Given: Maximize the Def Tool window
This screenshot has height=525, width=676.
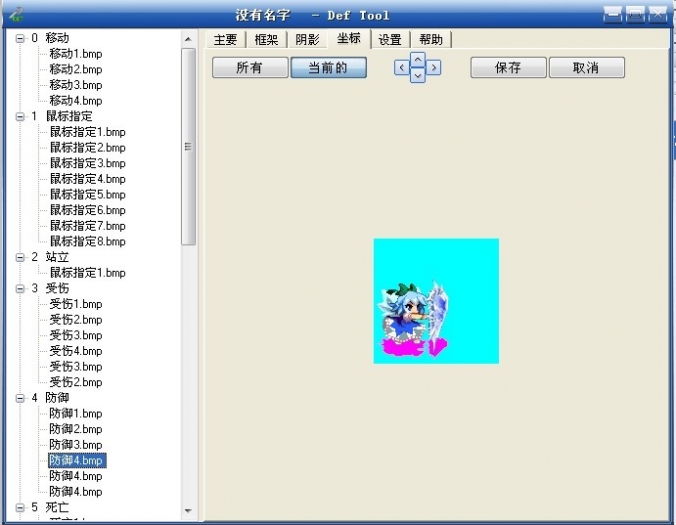Looking at the screenshot, I should (x=635, y=14).
